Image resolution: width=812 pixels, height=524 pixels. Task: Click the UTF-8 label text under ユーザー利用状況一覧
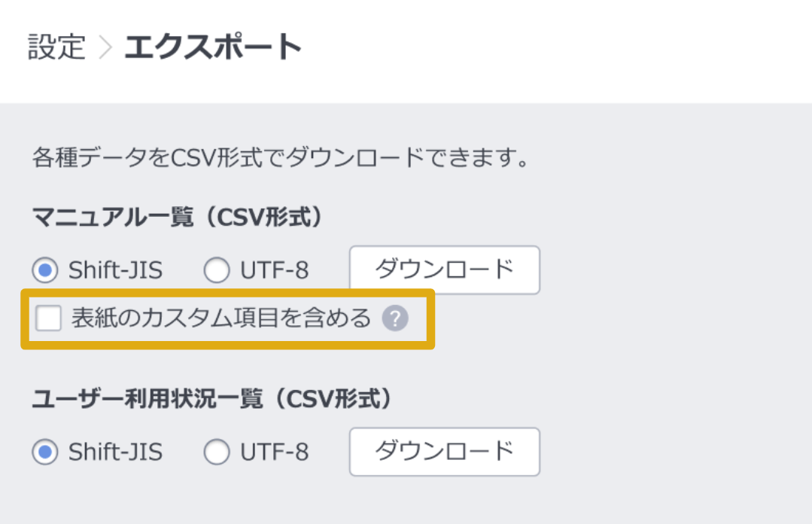(x=275, y=452)
